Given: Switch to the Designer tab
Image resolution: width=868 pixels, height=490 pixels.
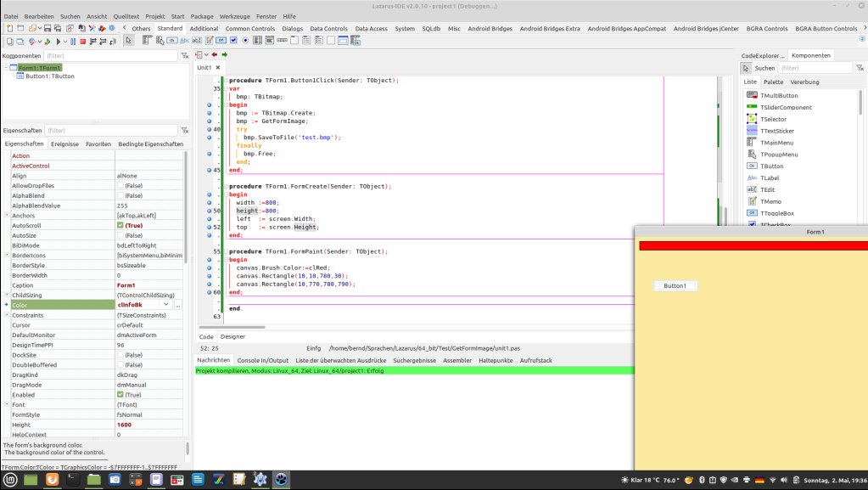Looking at the screenshot, I should [232, 337].
